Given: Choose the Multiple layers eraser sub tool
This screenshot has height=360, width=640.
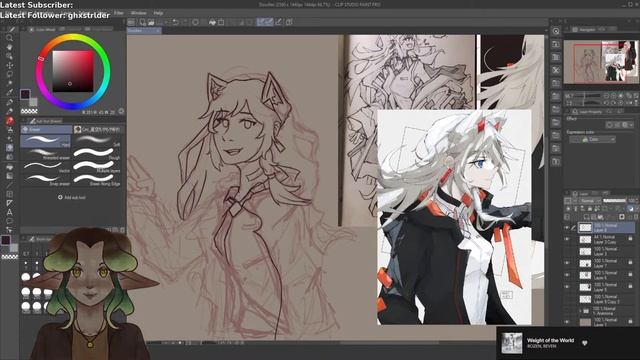Looking at the screenshot, I should (97, 167).
